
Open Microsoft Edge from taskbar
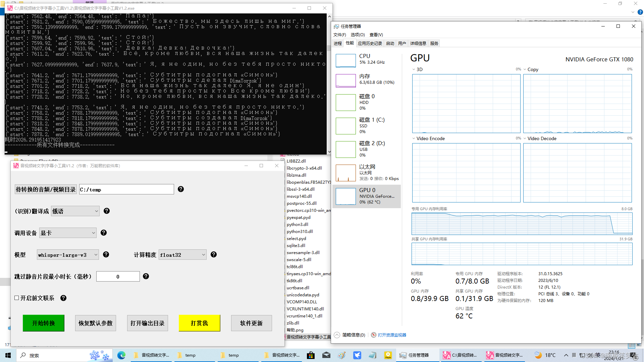(x=121, y=355)
